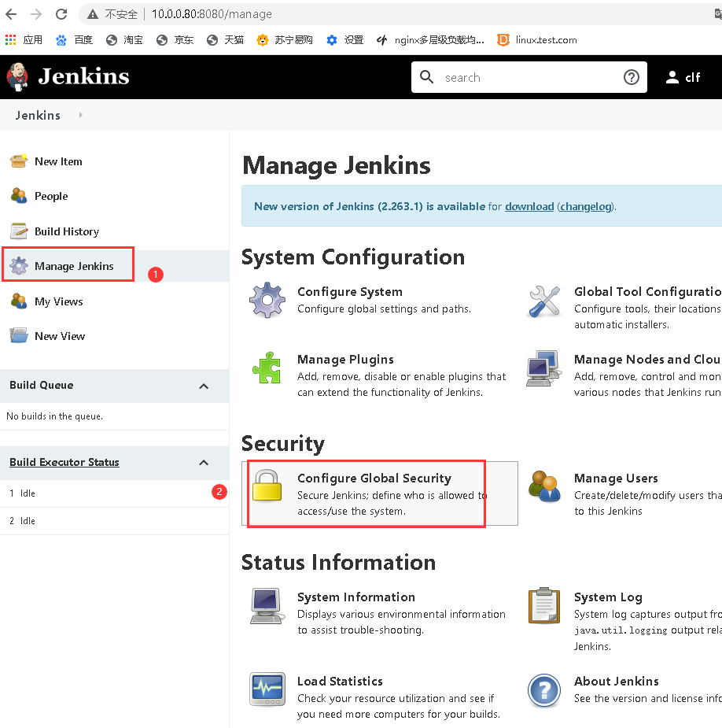
Task: Open System Information
Action: pyautogui.click(x=356, y=597)
